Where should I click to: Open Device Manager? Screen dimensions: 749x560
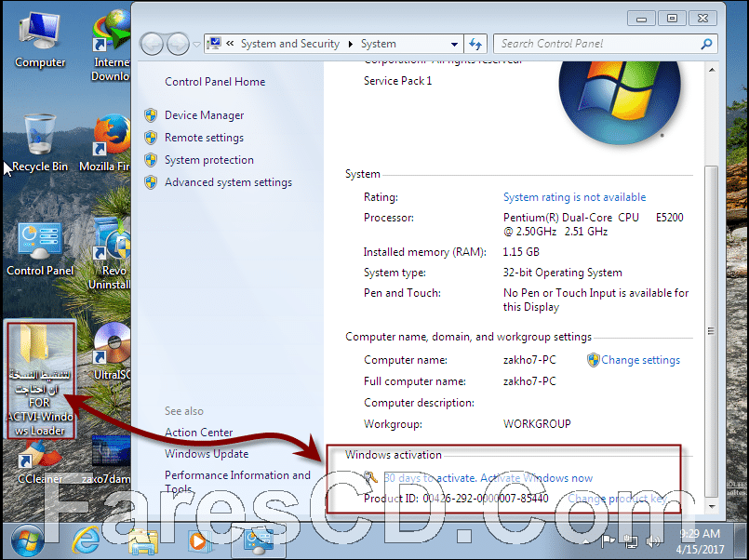coord(205,115)
